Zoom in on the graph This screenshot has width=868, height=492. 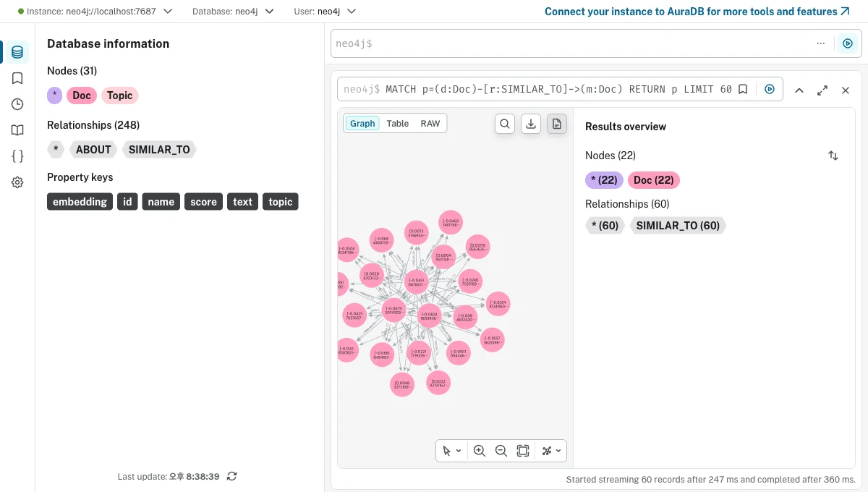[479, 451]
